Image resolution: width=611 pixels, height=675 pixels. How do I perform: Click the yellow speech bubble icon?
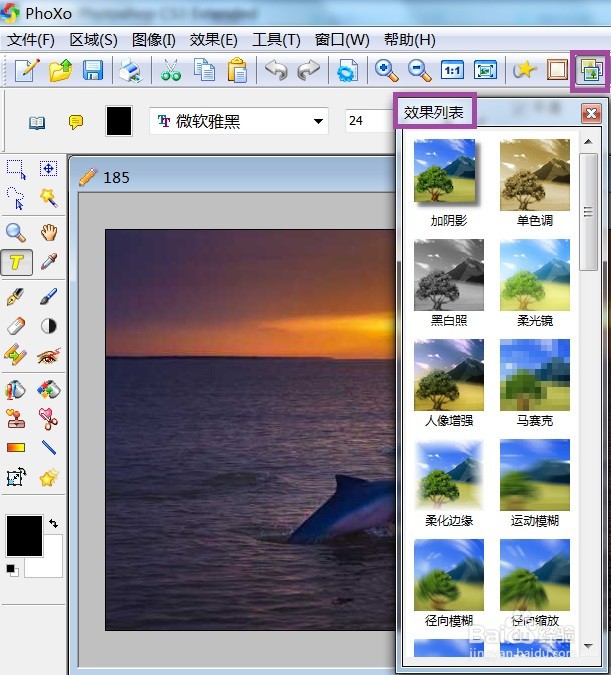point(76,122)
